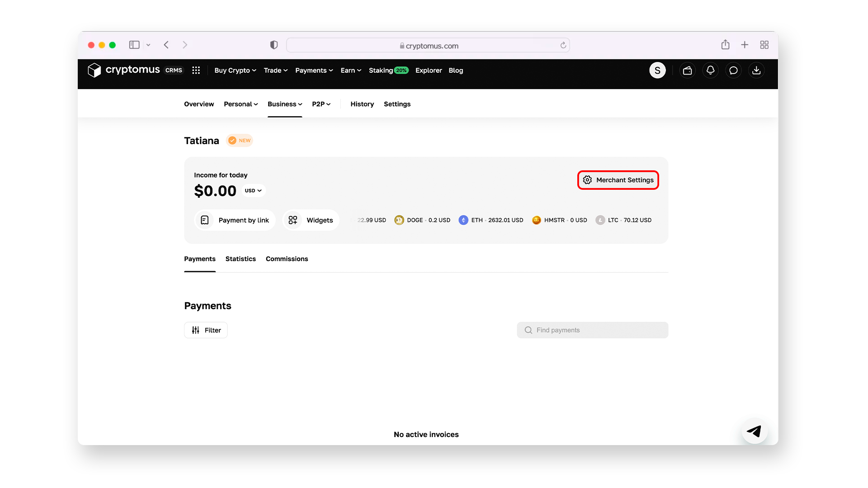Screen dimensions: 868x488
Task: Click the download app icon
Action: [x=756, y=70]
